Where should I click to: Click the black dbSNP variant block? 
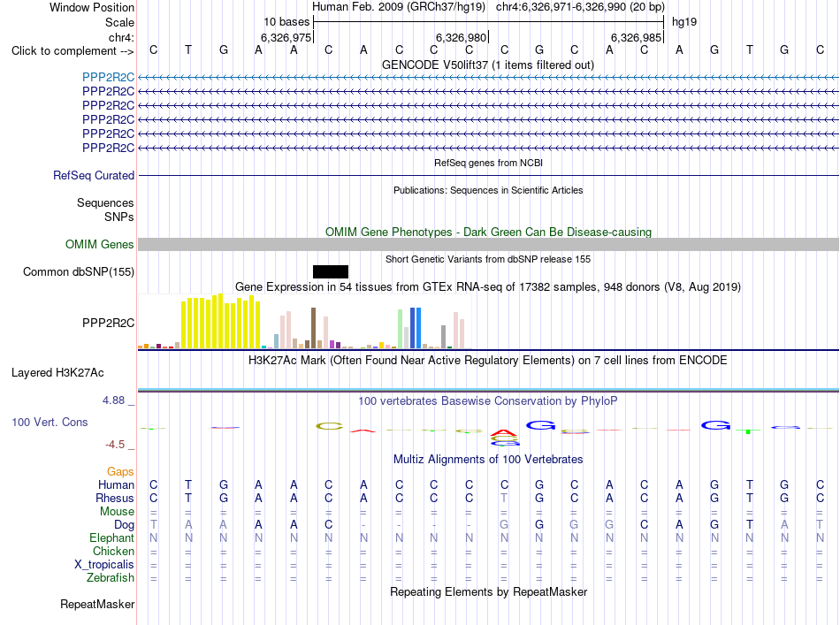point(331,271)
